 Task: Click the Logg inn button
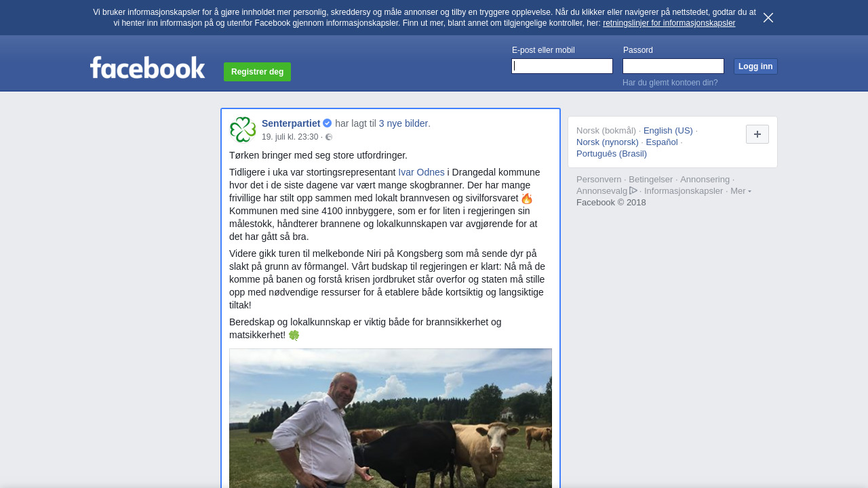pyautogui.click(x=755, y=66)
